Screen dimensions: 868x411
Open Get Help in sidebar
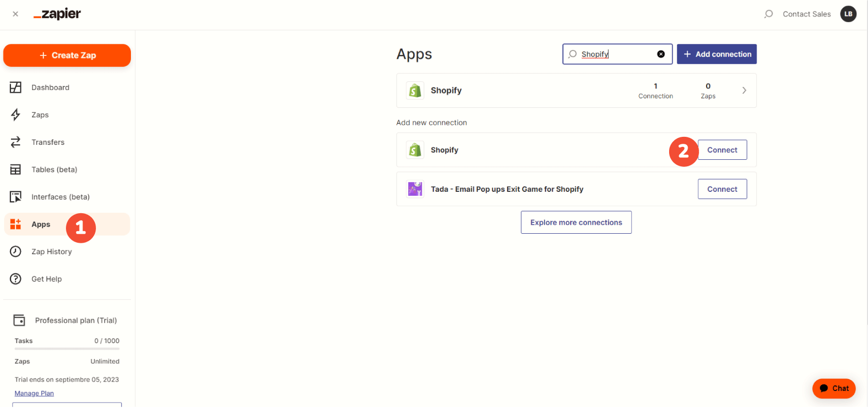click(x=46, y=279)
